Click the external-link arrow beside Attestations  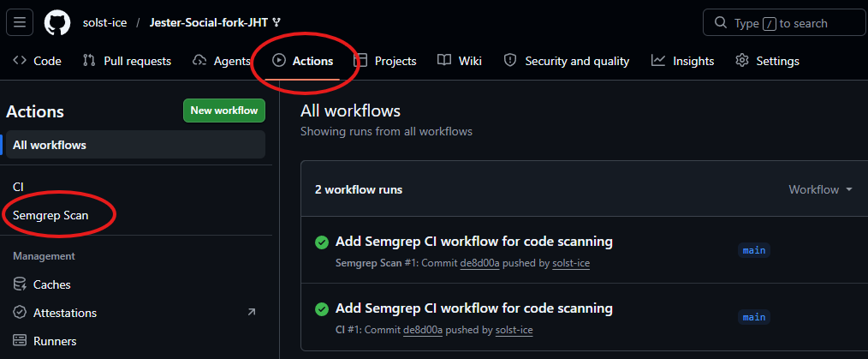(252, 313)
